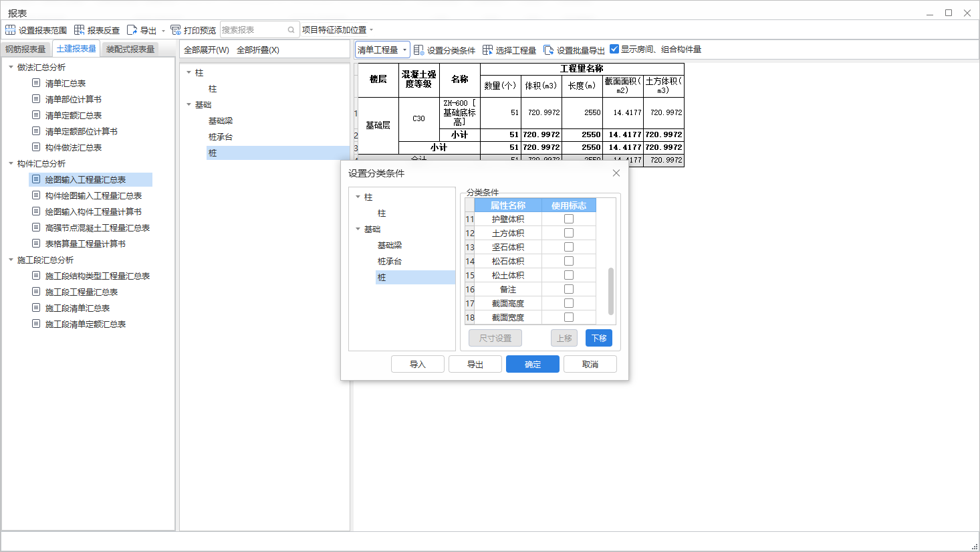980x552 pixels.
Task: Check 使用标志 for 备注
Action: coord(569,289)
